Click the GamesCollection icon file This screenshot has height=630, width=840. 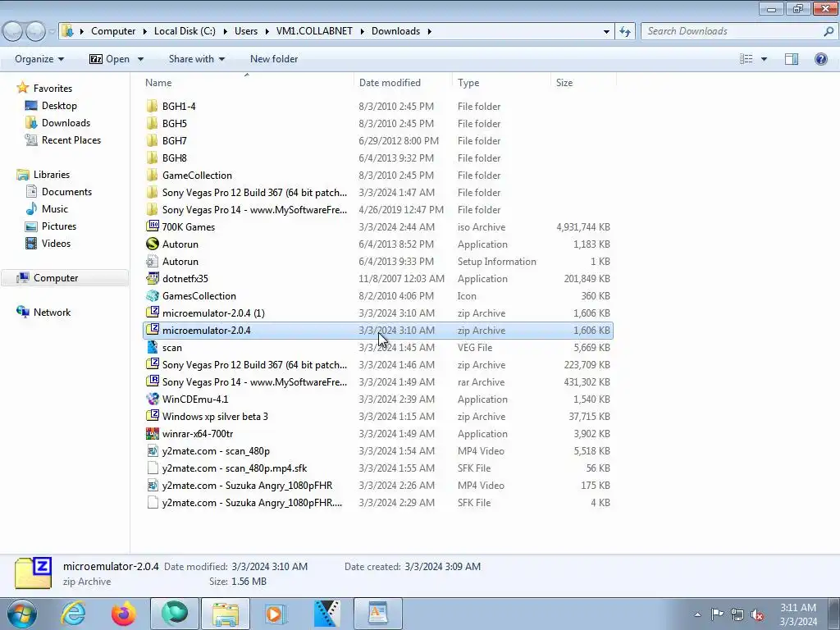tap(153, 295)
